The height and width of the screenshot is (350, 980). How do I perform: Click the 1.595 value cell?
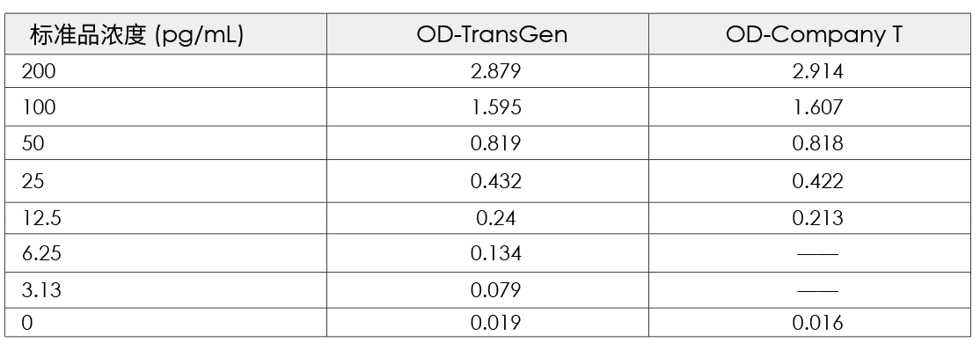pyautogui.click(x=487, y=107)
